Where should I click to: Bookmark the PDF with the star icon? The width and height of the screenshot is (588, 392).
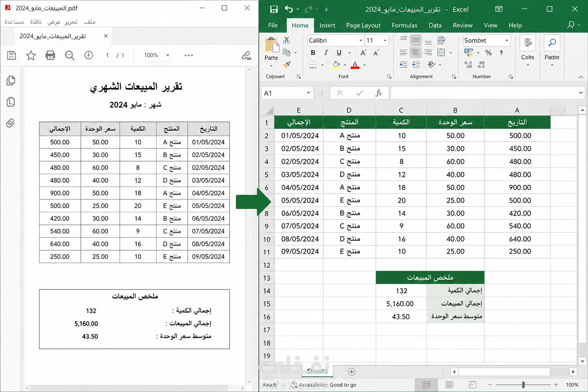31,56
